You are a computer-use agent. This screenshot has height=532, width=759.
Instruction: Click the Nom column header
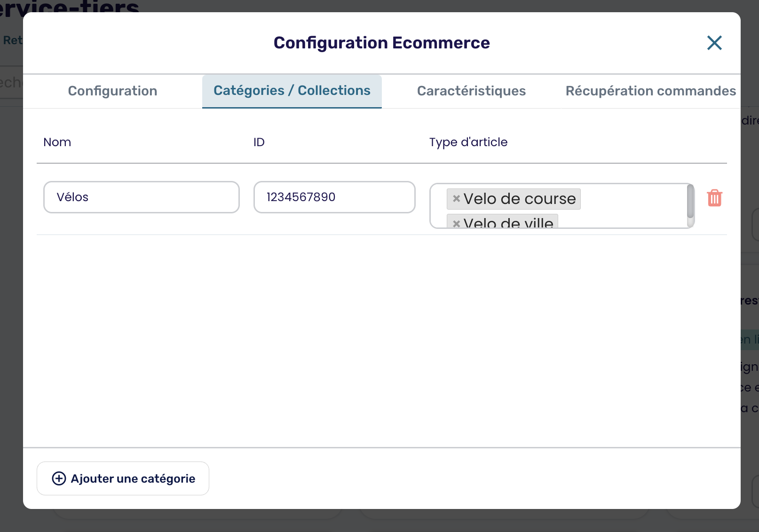click(x=57, y=142)
